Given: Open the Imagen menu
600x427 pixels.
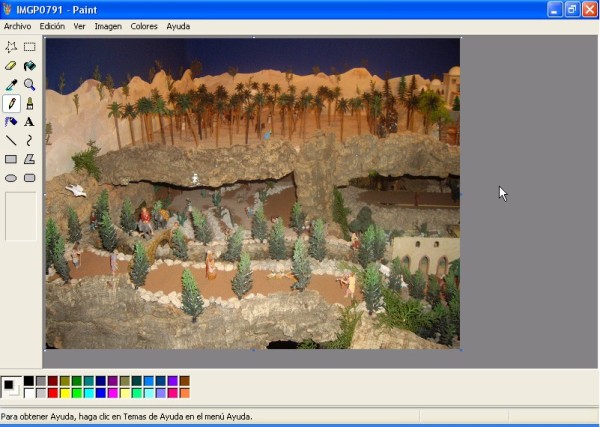Looking at the screenshot, I should 108,26.
